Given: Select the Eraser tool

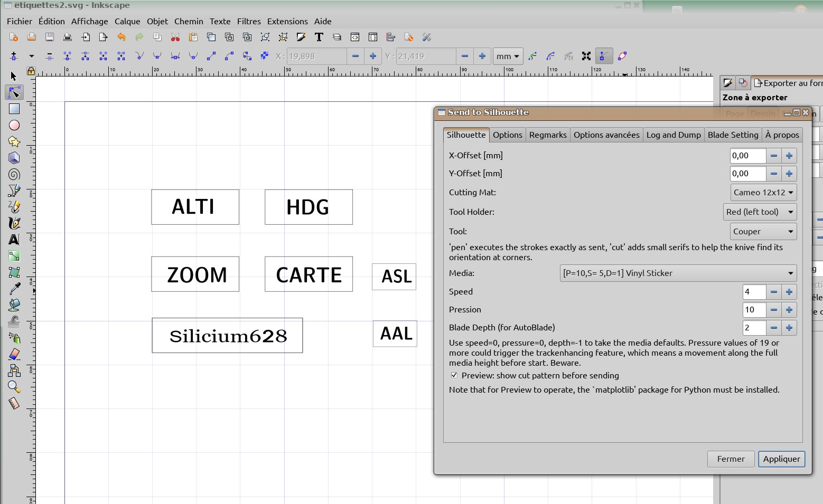Looking at the screenshot, I should click(x=14, y=354).
